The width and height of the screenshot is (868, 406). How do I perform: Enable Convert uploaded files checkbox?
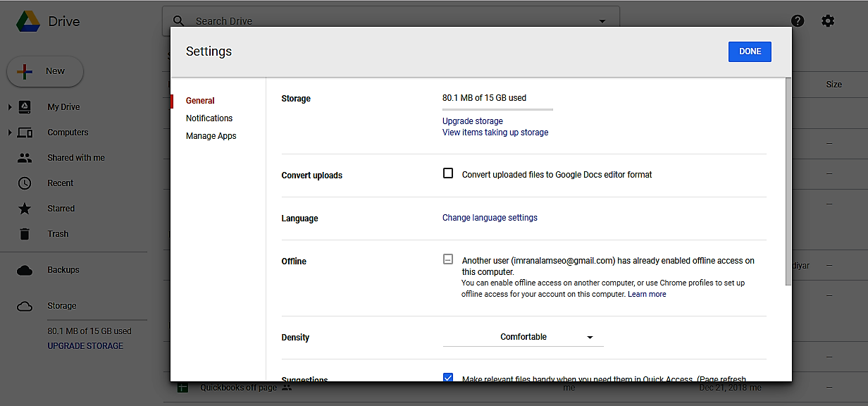pyautogui.click(x=448, y=173)
